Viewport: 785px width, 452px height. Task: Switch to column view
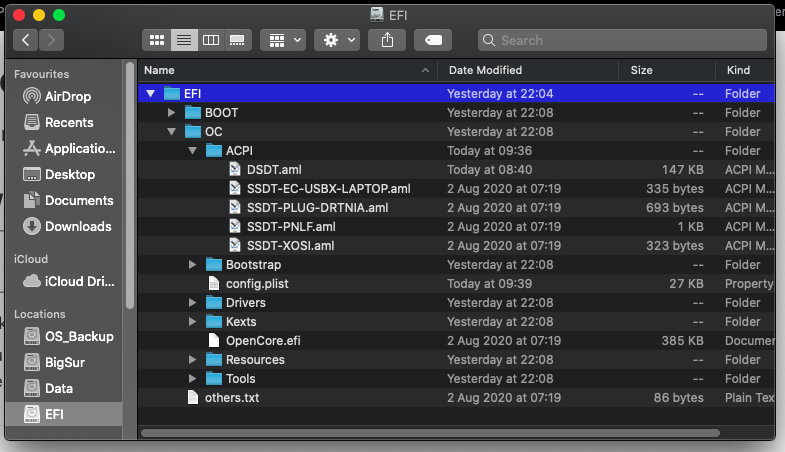[x=211, y=40]
